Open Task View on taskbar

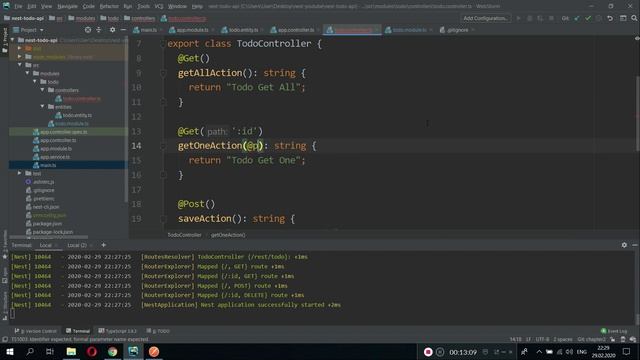tap(50, 351)
